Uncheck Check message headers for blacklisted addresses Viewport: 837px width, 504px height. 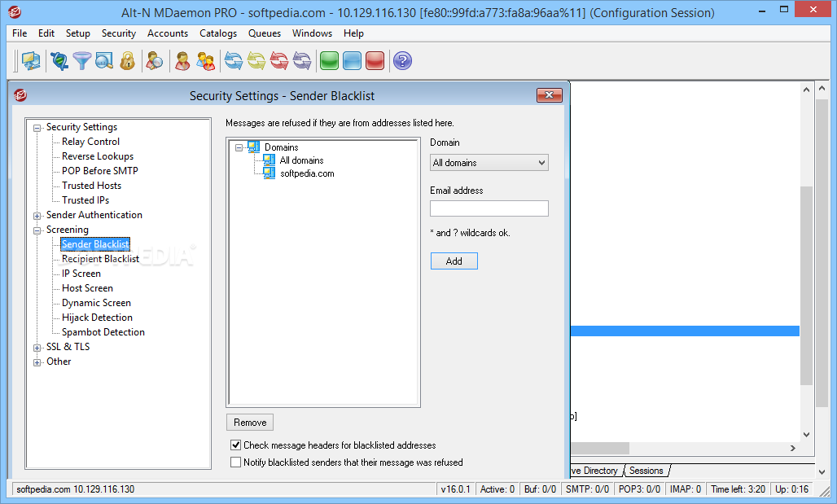click(235, 445)
